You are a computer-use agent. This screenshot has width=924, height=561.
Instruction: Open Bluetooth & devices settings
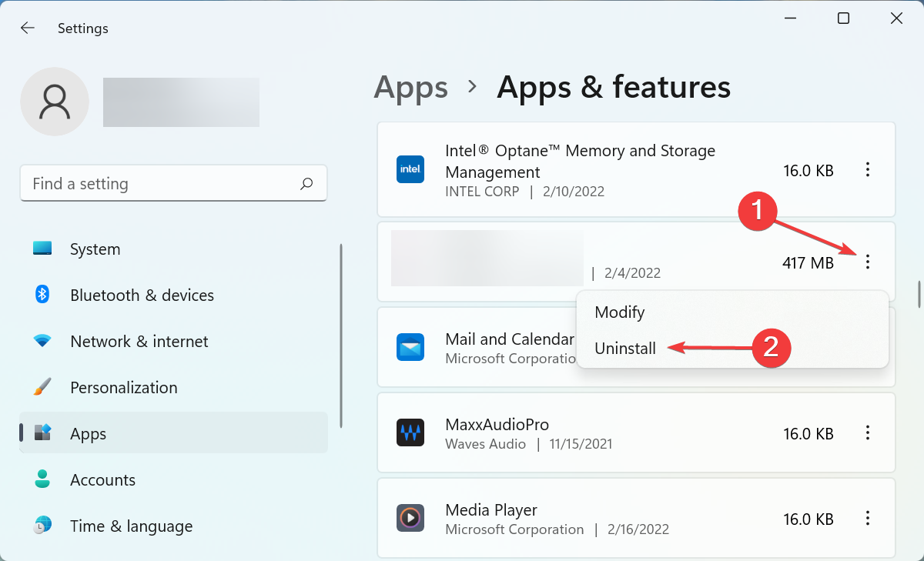142,296
